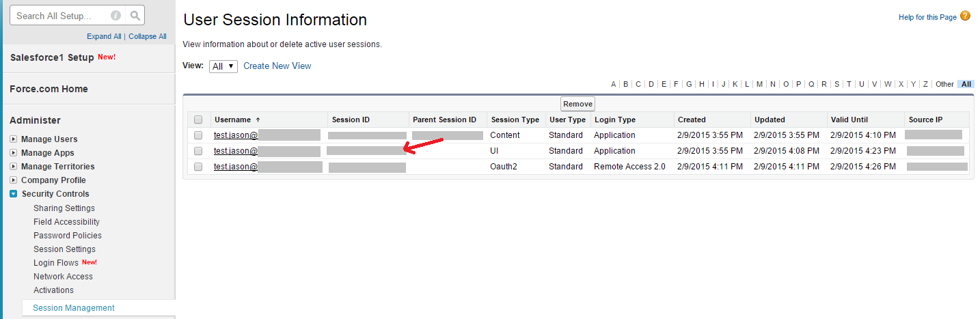Click the Create New View link
Viewport: 980px width, 319px height.
(277, 66)
